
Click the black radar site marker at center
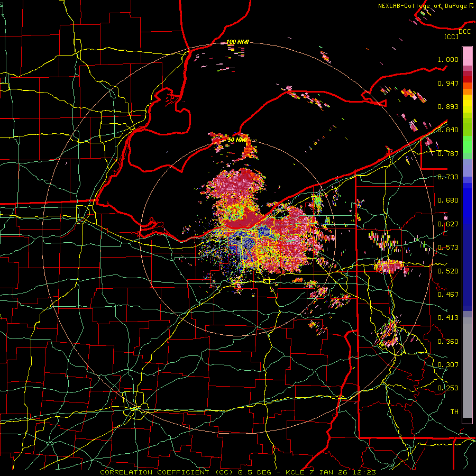239,239
